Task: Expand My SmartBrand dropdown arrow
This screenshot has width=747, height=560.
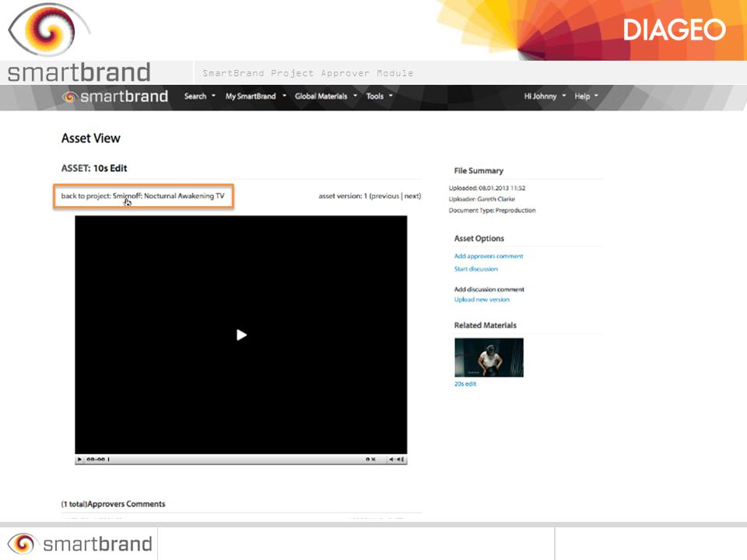Action: click(x=285, y=96)
